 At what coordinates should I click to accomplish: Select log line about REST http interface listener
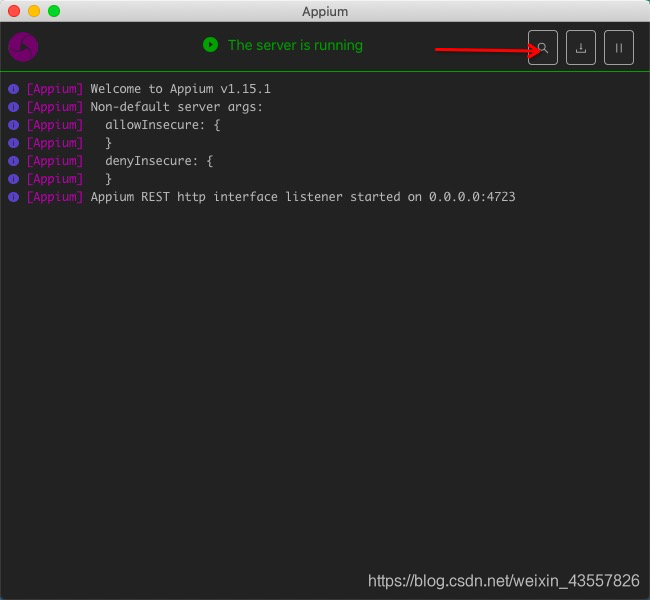tap(303, 197)
